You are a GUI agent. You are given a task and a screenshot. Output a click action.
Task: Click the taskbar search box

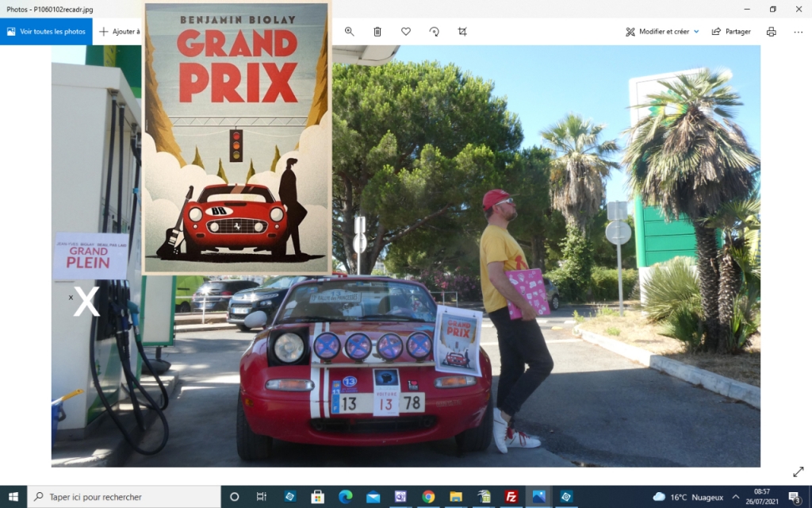(x=124, y=497)
